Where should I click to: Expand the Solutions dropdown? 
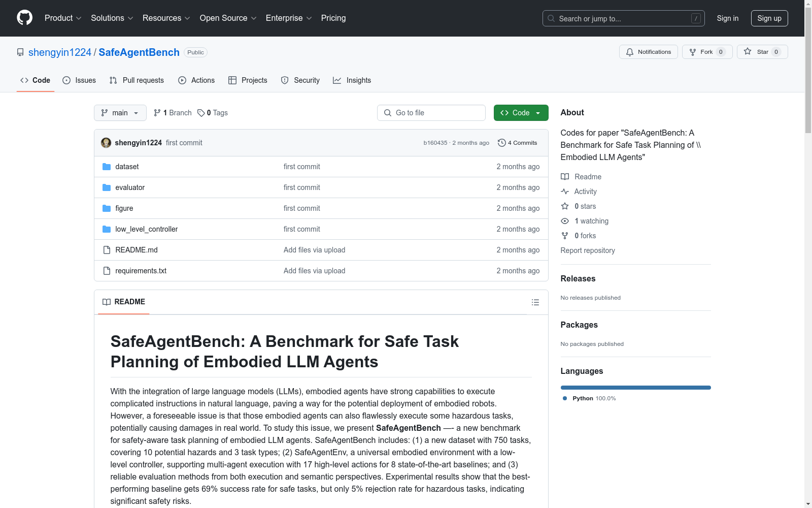(x=112, y=18)
